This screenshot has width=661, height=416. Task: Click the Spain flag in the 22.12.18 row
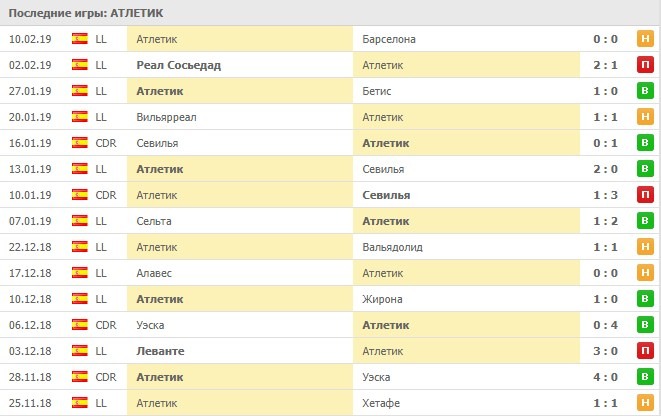tap(79, 247)
